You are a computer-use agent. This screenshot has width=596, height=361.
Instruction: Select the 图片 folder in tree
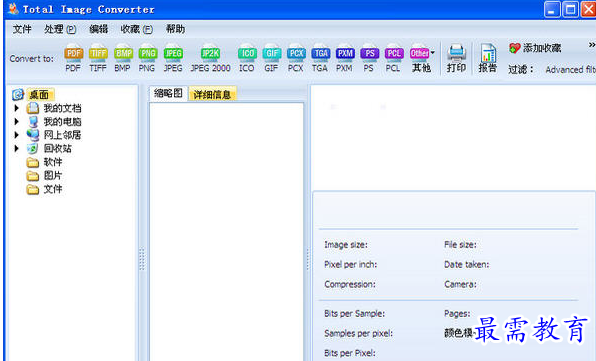[53, 176]
